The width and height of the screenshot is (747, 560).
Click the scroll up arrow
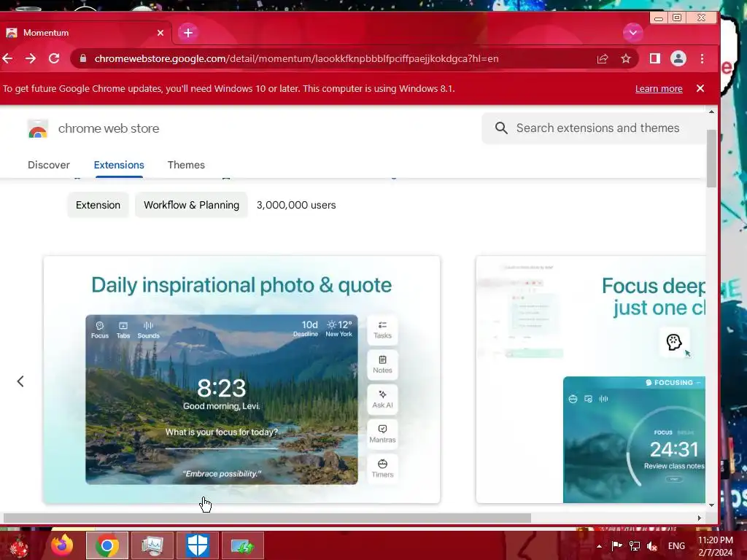(711, 112)
